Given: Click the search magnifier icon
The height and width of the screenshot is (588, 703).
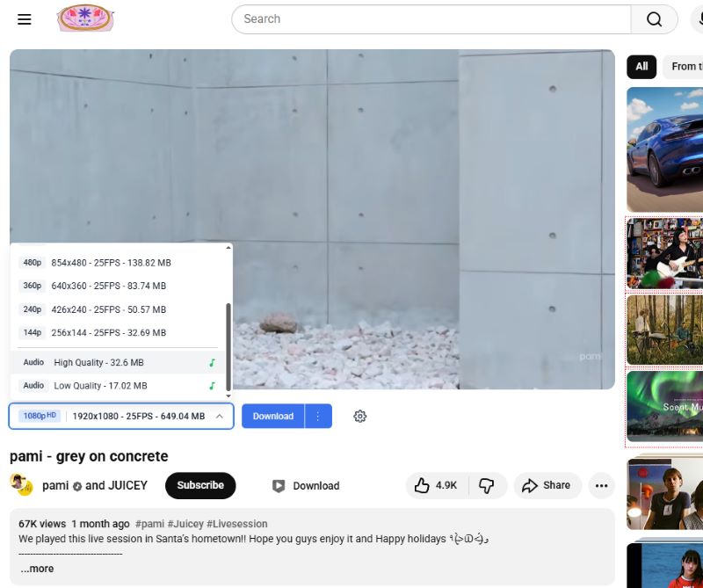Looking at the screenshot, I should click(655, 18).
